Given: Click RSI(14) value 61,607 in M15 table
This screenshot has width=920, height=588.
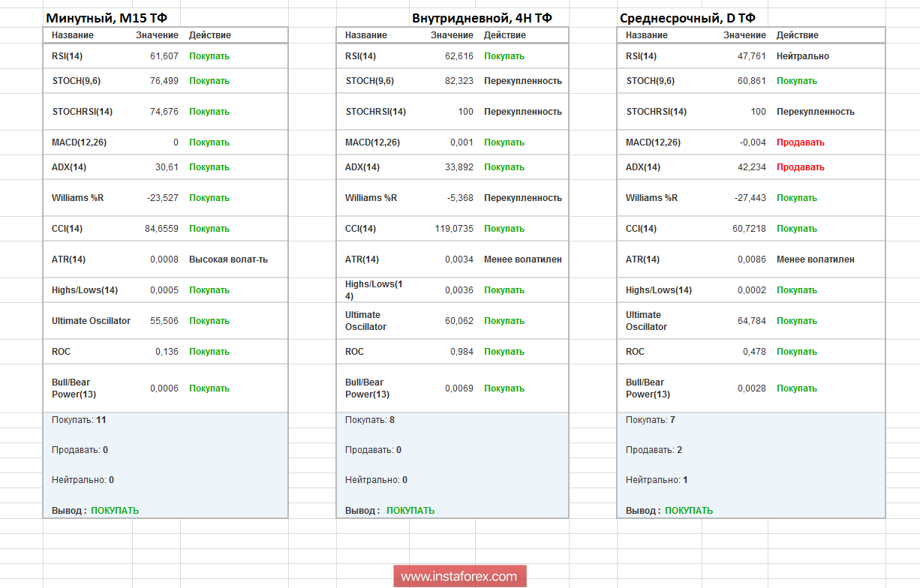Looking at the screenshot, I should click(x=164, y=56).
